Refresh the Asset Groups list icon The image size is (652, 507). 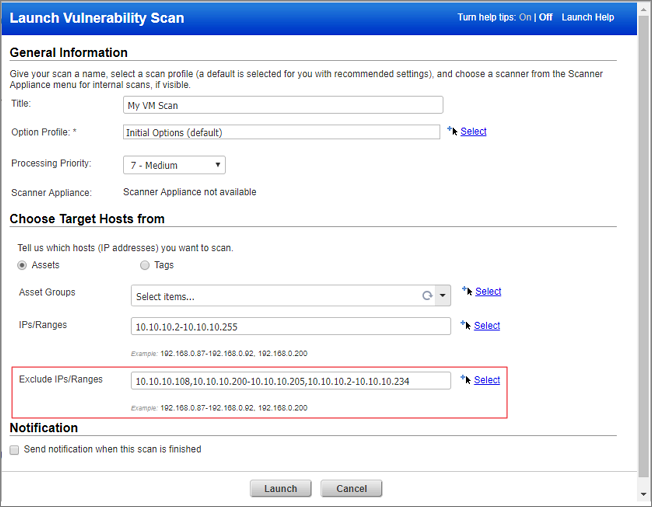427,296
